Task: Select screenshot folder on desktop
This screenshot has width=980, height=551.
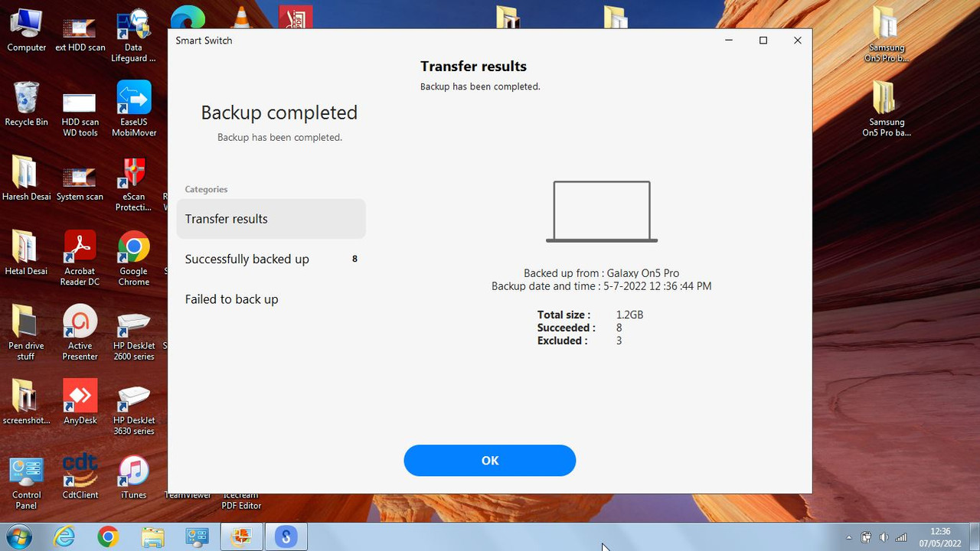Action: pos(27,403)
